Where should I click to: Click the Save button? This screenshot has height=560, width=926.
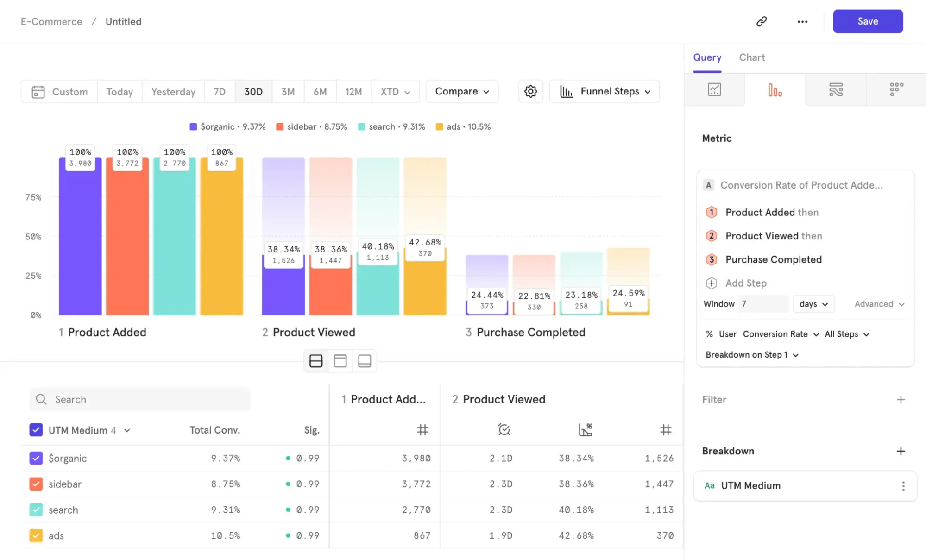pyautogui.click(x=867, y=21)
